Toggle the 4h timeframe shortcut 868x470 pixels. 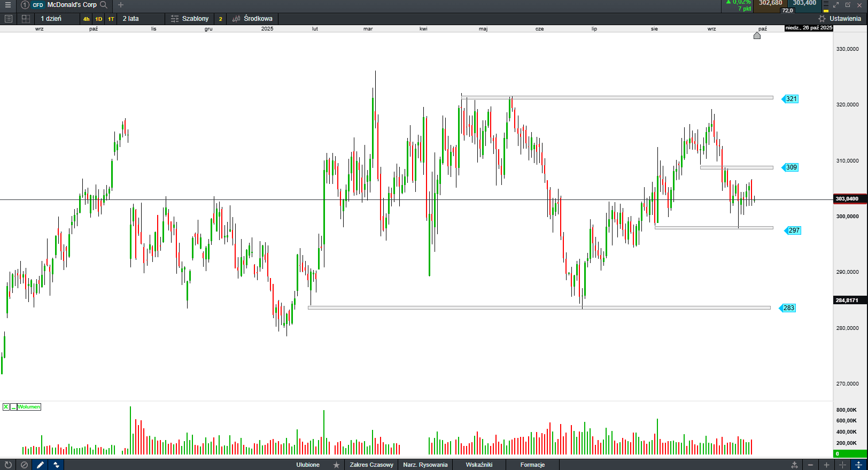(x=86, y=19)
